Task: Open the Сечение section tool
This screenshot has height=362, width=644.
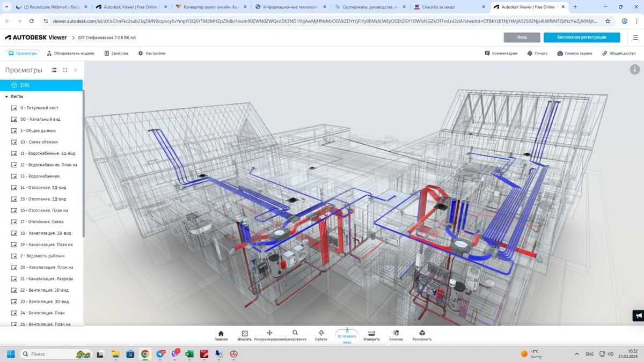Action: pyautogui.click(x=396, y=336)
